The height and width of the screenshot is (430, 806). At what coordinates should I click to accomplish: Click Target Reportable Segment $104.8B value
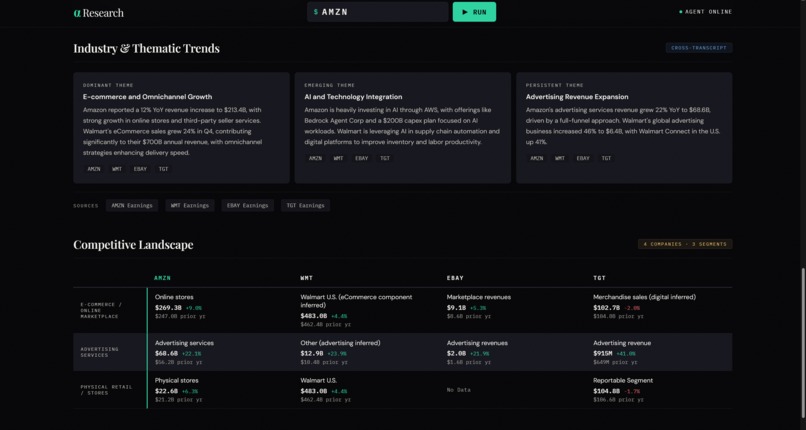607,391
